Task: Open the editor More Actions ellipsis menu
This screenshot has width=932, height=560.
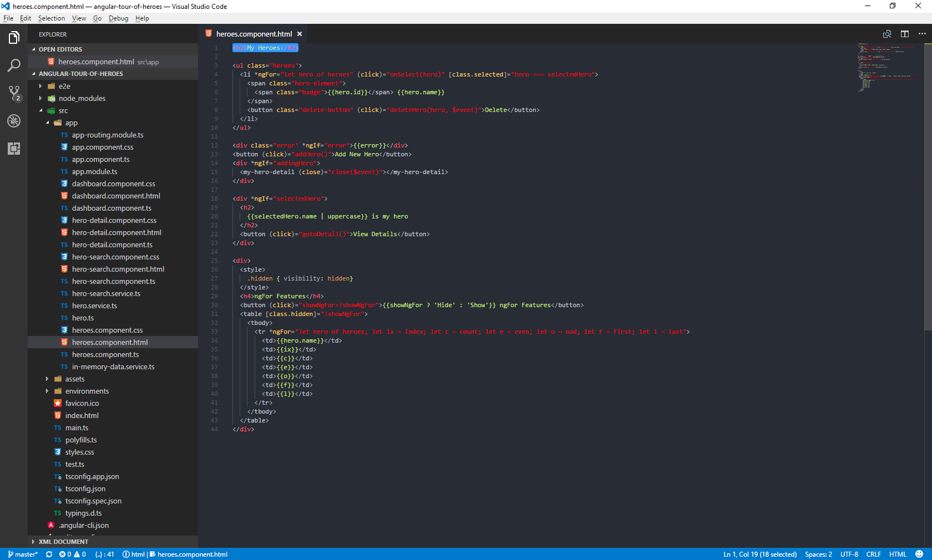Action: pyautogui.click(x=922, y=34)
